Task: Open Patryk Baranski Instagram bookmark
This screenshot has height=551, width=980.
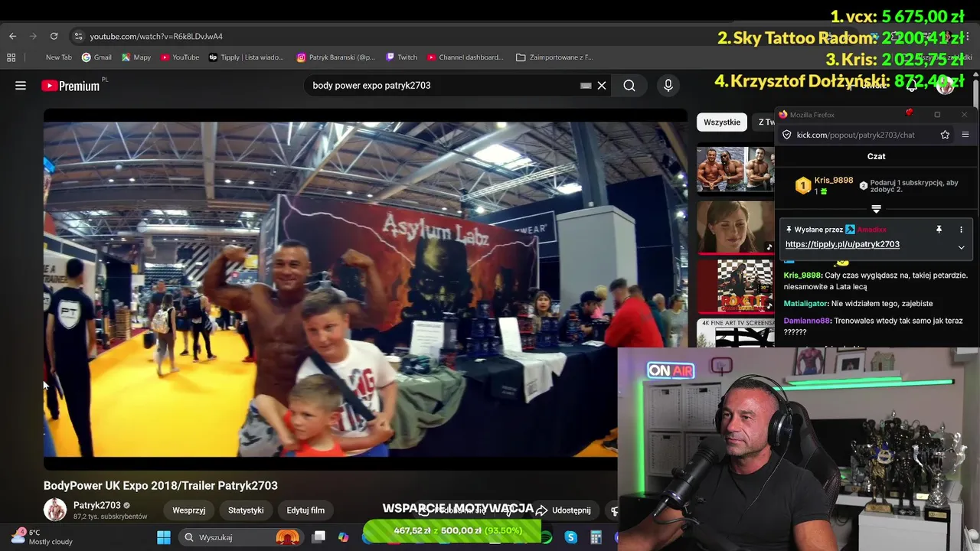Action: tap(336, 57)
